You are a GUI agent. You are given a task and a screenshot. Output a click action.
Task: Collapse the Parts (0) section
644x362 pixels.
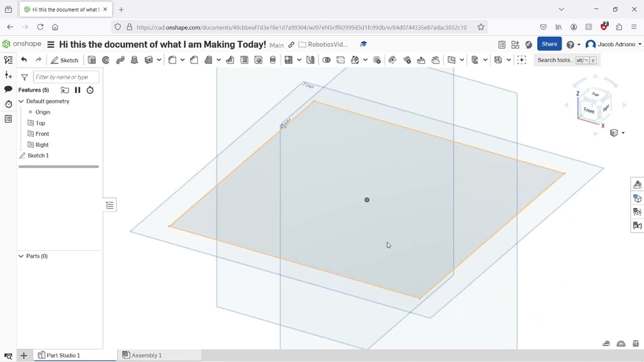point(21,256)
